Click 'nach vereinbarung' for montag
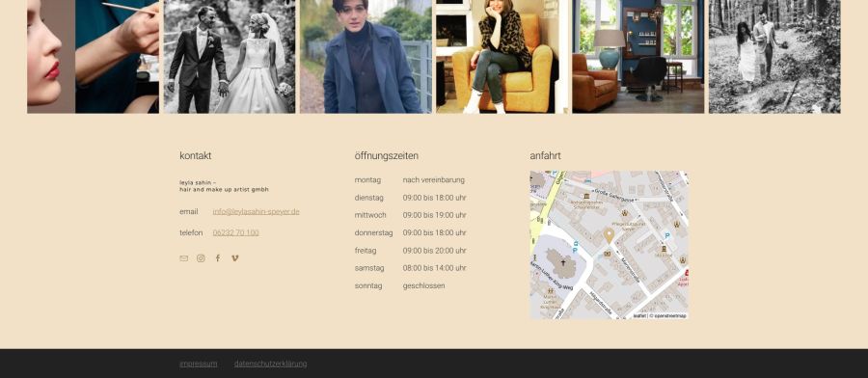Image resolution: width=868 pixels, height=378 pixels. tap(433, 180)
